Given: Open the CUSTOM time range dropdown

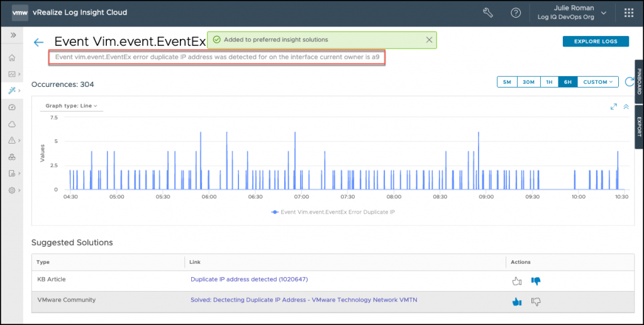Looking at the screenshot, I should (x=597, y=82).
